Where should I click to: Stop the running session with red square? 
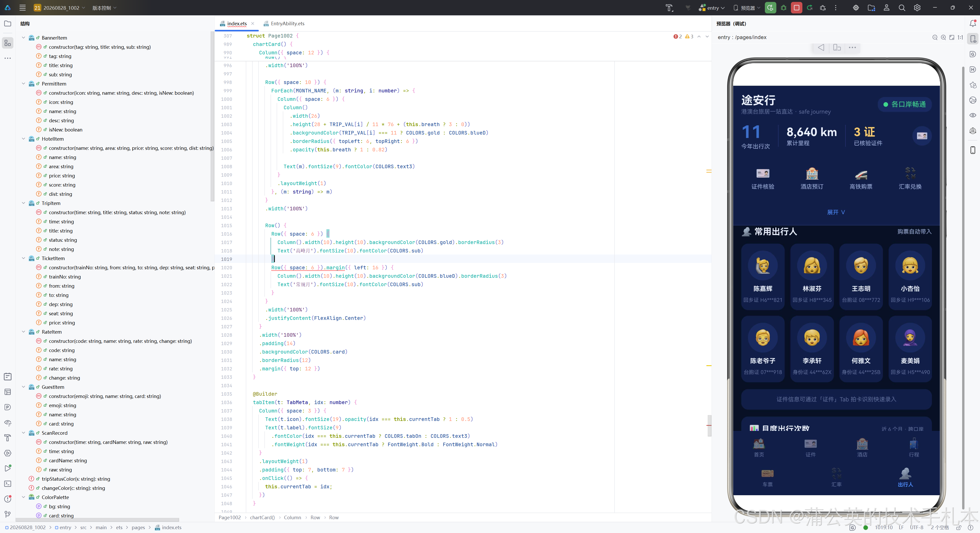tap(796, 8)
